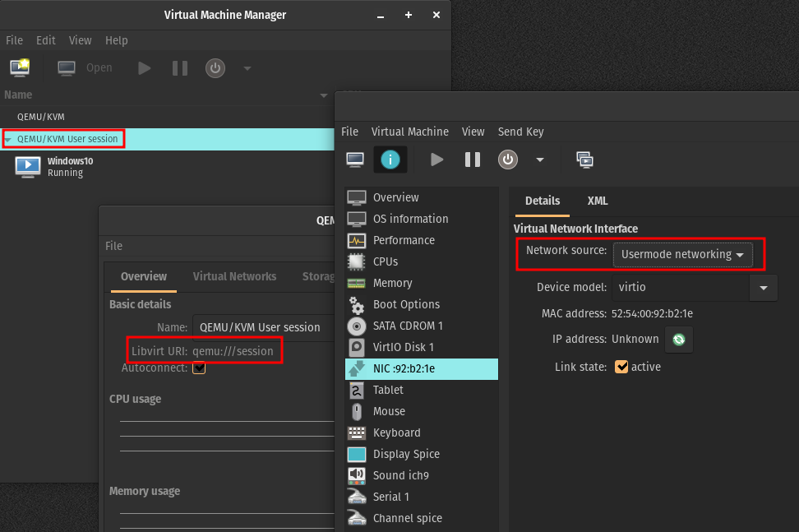Expand Device model dropdown arrow

point(764,288)
